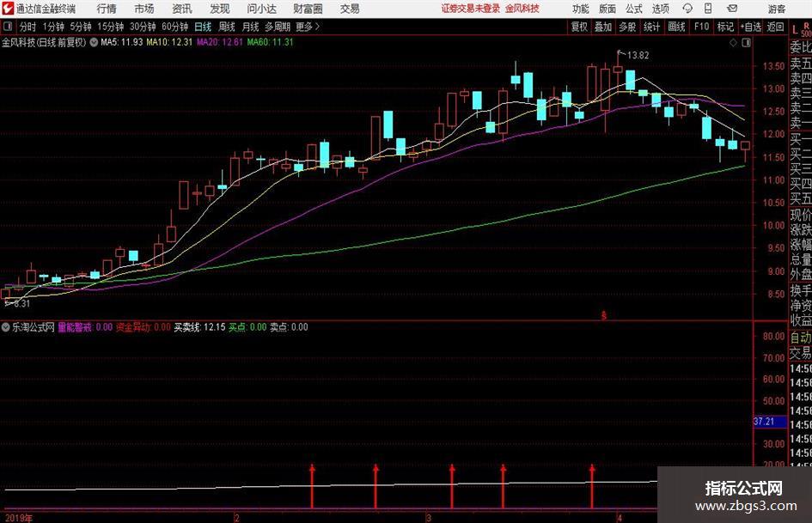Click the 叠加 overlay button
The height and width of the screenshot is (523, 812).
(603, 27)
